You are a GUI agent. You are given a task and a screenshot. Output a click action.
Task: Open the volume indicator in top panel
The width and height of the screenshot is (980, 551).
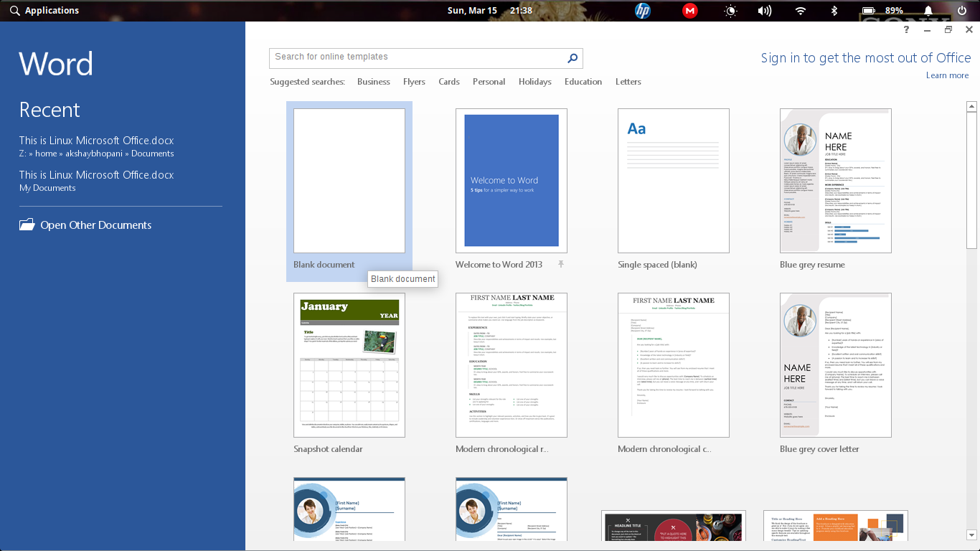pos(765,11)
